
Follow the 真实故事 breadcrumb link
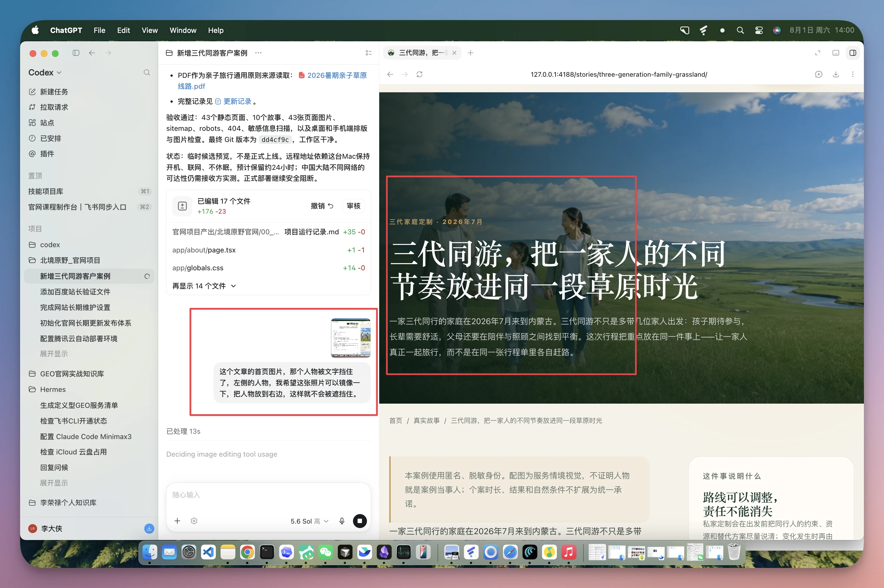[426, 420]
